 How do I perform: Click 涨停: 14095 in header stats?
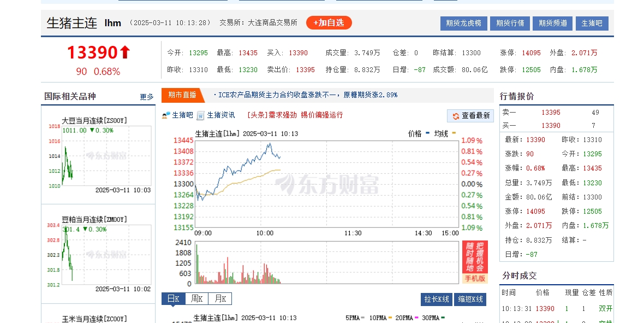[520, 52]
